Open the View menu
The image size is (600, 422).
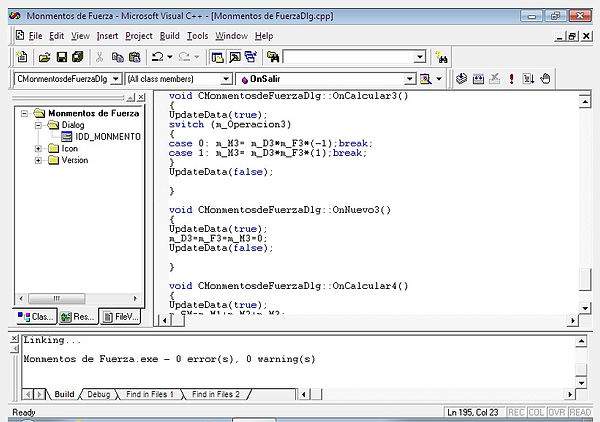[80, 36]
